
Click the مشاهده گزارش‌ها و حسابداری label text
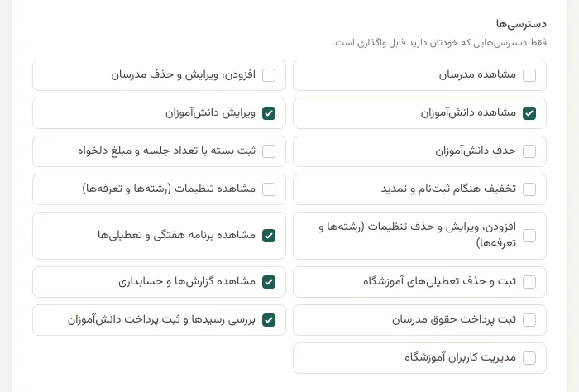(187, 281)
